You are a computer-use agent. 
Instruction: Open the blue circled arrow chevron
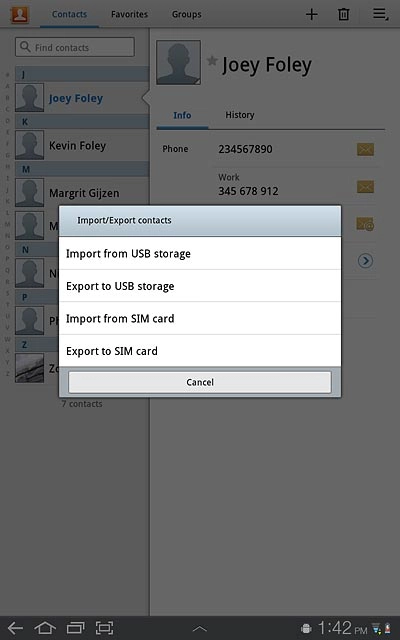point(365,260)
